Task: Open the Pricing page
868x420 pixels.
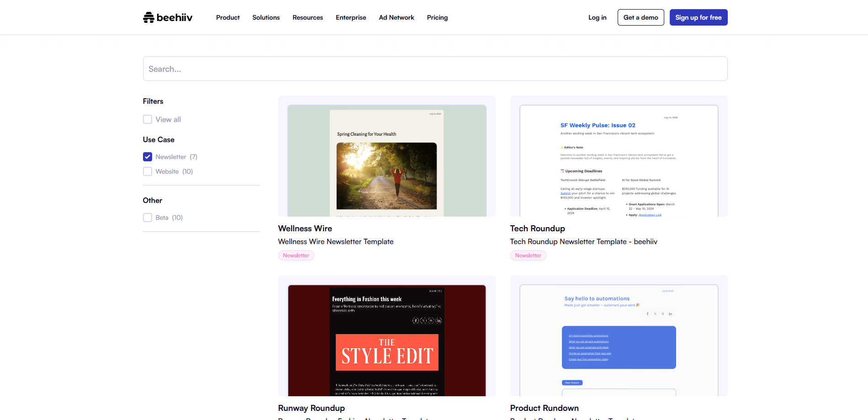Action: [x=437, y=17]
